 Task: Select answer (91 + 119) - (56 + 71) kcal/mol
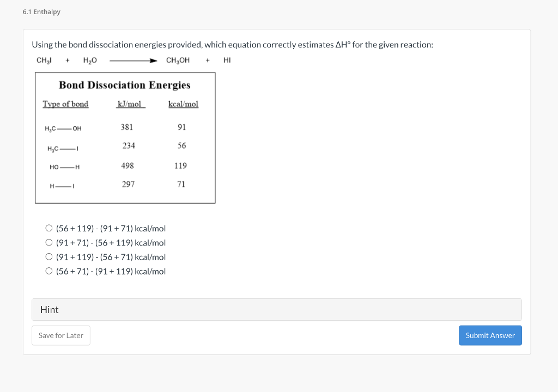(48, 256)
